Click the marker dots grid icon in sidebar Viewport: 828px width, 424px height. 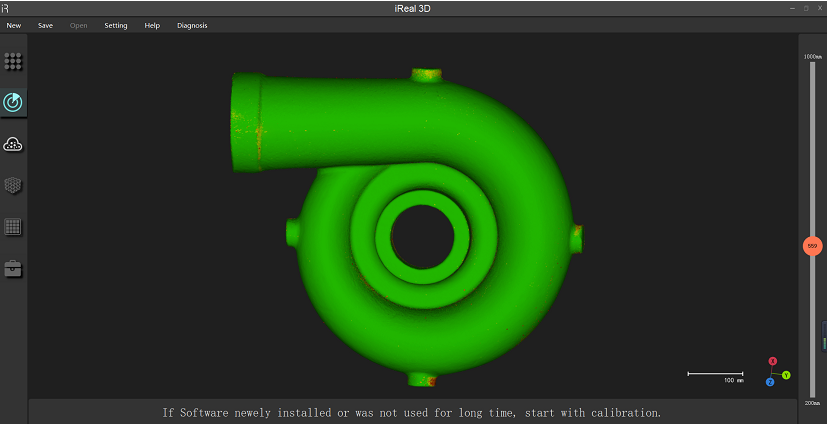(13, 61)
